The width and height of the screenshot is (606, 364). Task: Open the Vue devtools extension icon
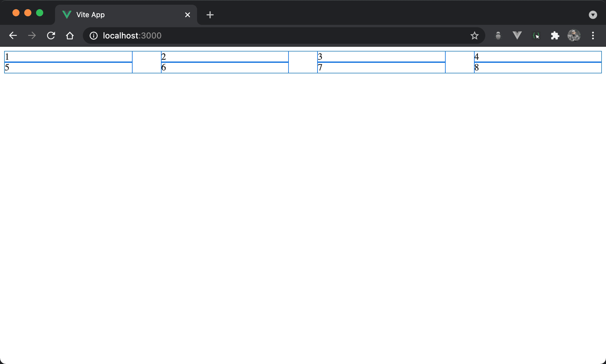tap(517, 36)
